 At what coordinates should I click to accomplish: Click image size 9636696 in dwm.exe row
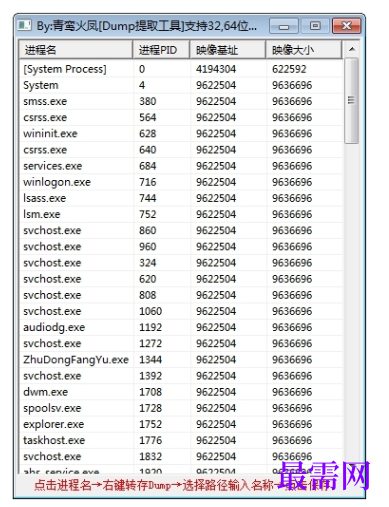coord(292,392)
